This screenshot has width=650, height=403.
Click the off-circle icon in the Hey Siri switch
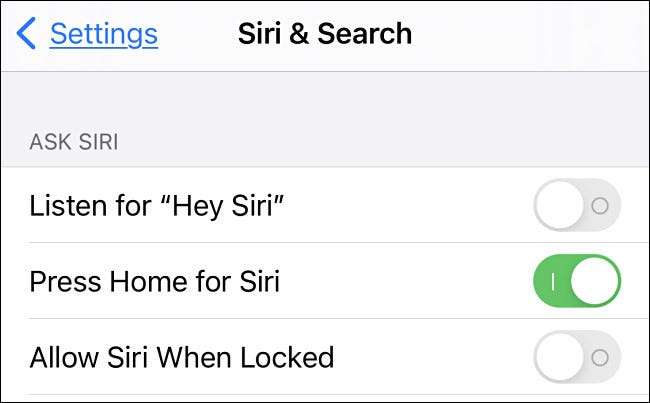click(x=600, y=206)
